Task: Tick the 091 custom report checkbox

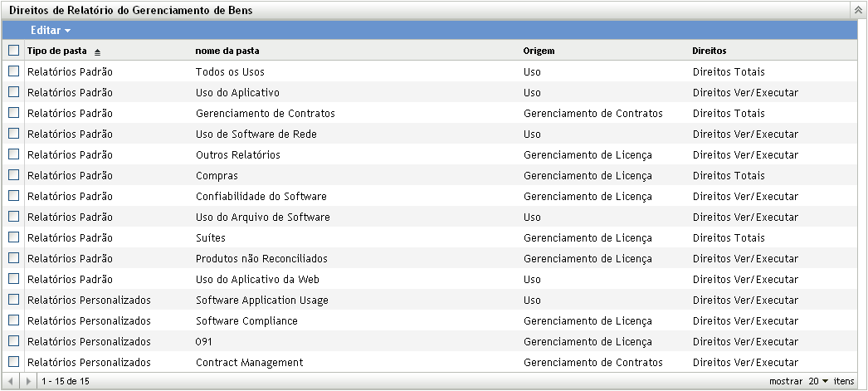Action: coord(13,341)
